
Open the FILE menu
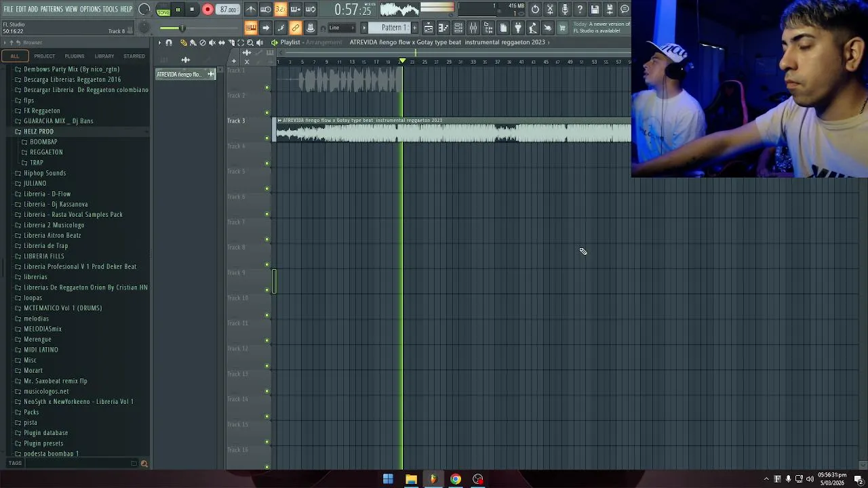pyautogui.click(x=8, y=9)
